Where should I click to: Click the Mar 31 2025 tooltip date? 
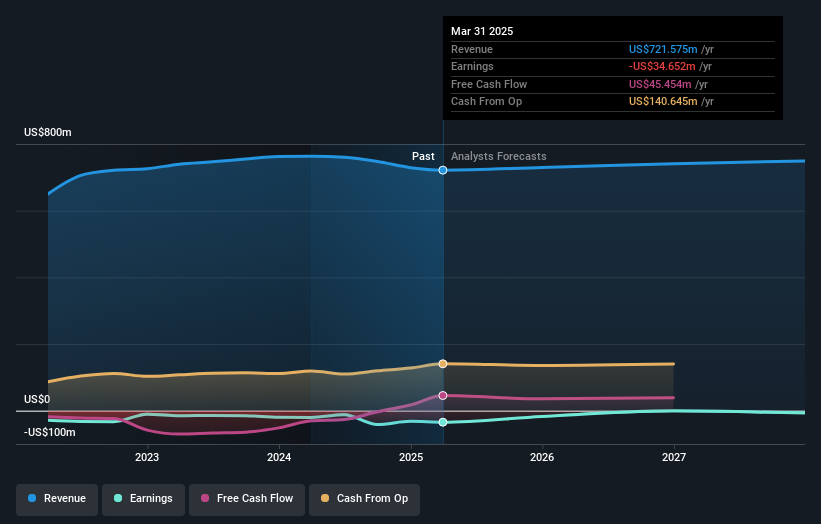[482, 31]
